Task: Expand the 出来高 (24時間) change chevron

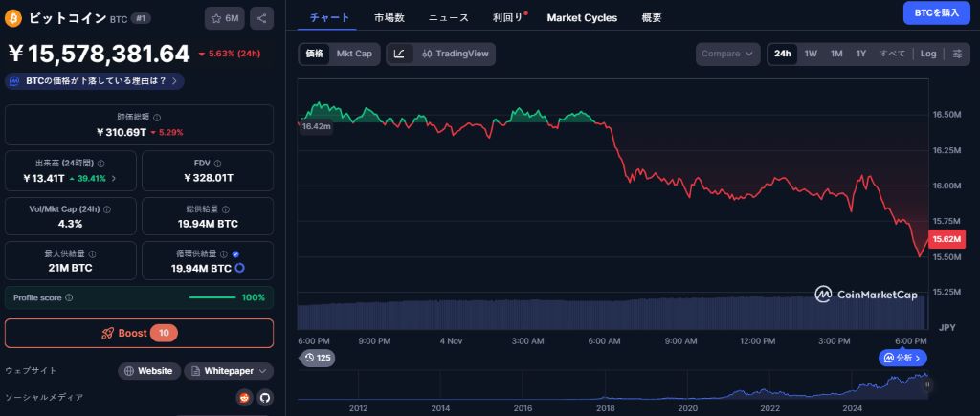Action: [x=114, y=178]
